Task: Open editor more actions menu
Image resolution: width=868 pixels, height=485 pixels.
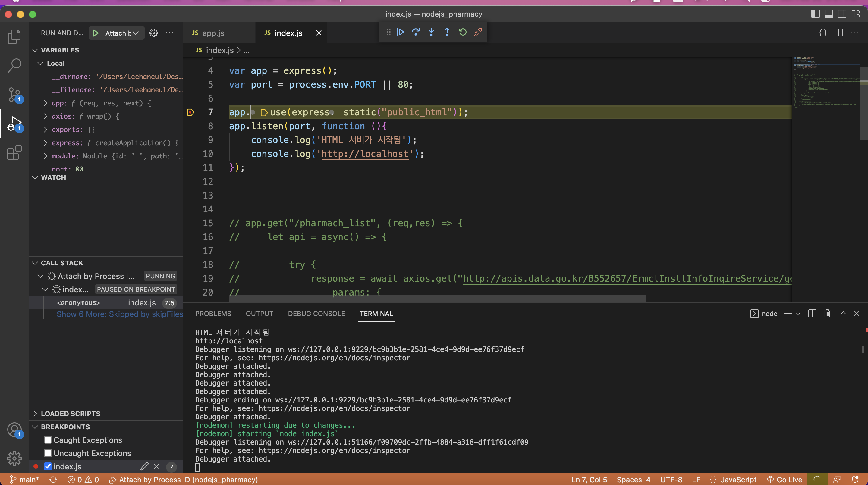Action: 854,33
